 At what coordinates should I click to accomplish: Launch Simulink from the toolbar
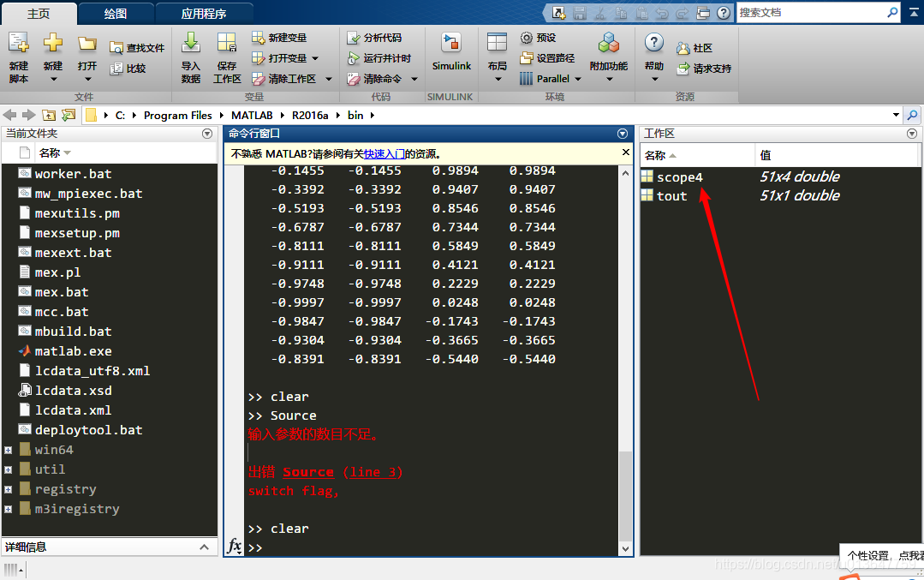[x=451, y=52]
